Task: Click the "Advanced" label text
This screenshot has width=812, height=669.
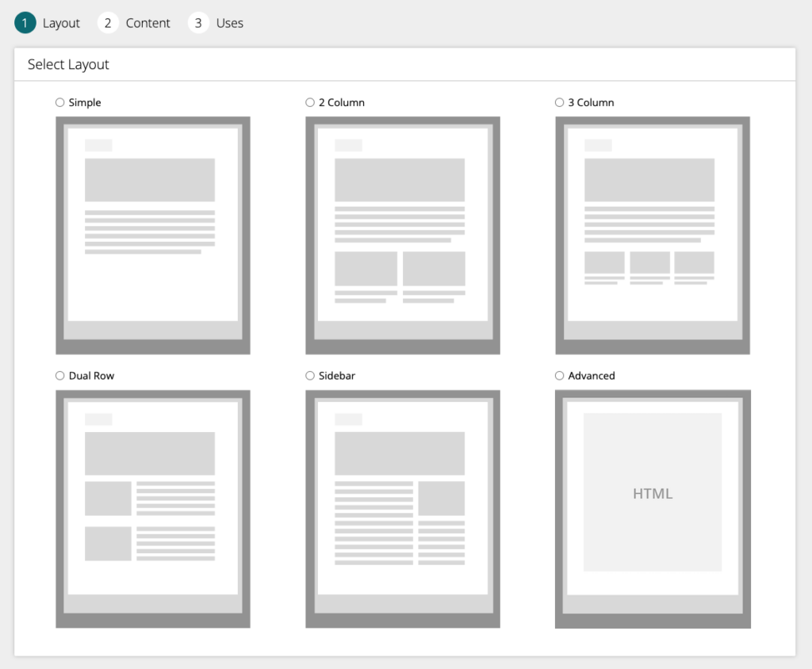Action: [x=592, y=376]
